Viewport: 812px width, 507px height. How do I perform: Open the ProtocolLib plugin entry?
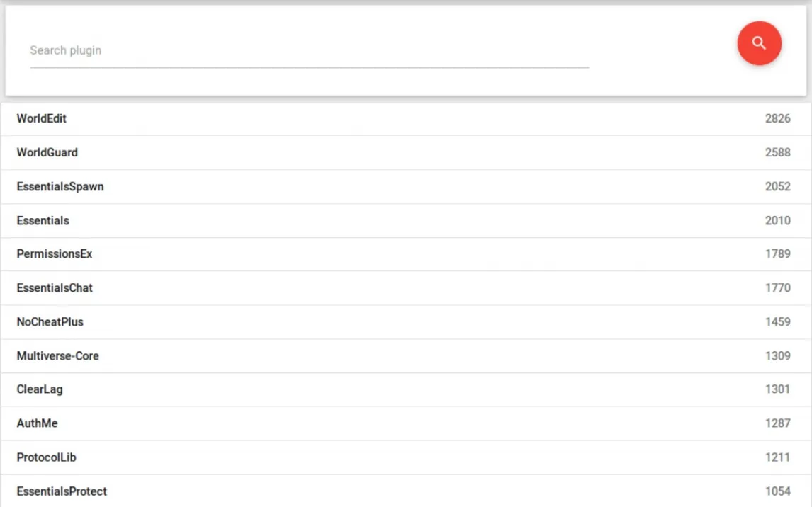[47, 457]
